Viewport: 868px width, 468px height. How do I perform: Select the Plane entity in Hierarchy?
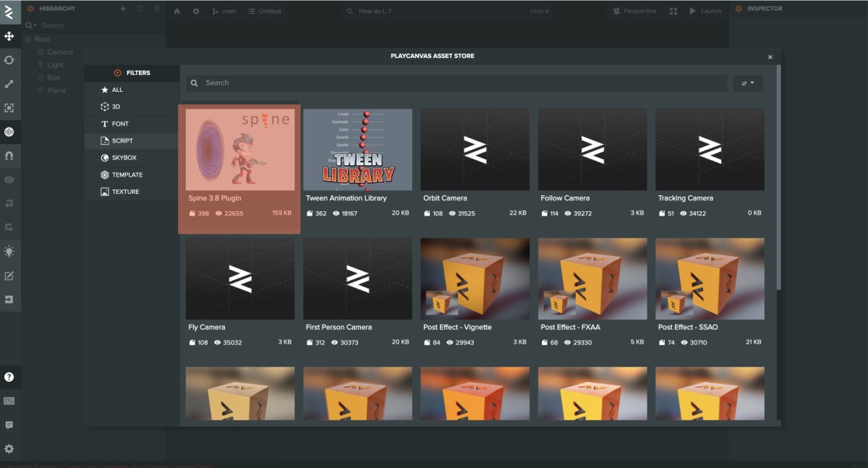[56, 90]
